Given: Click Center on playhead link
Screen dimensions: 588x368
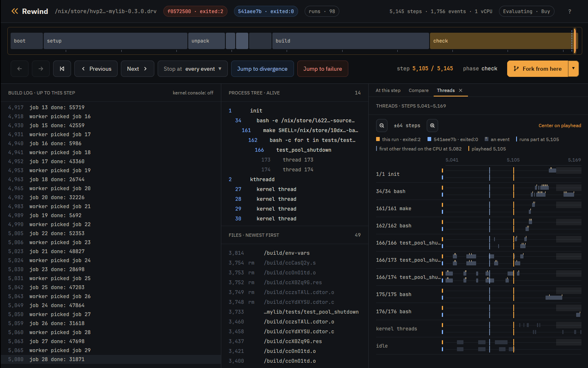Looking at the screenshot, I should pos(560,126).
